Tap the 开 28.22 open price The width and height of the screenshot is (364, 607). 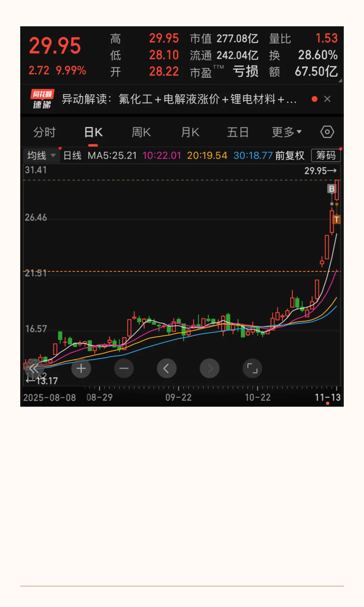[144, 72]
